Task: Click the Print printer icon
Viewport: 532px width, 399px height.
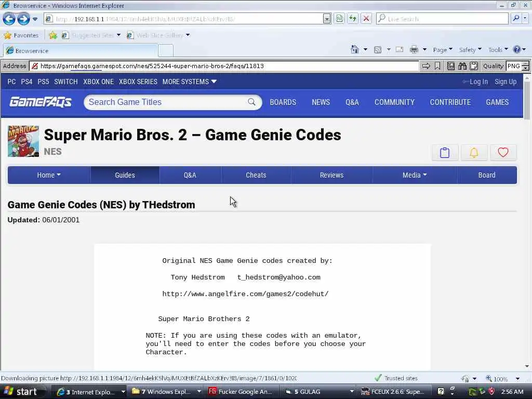Action: (x=414, y=50)
